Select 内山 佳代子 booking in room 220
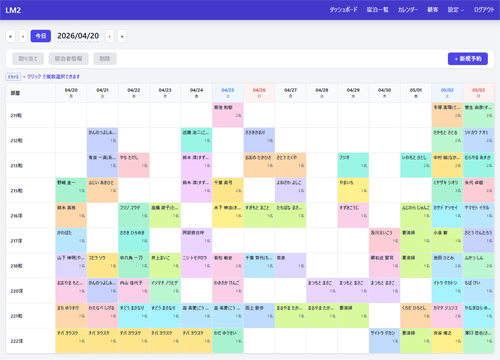 click(134, 290)
